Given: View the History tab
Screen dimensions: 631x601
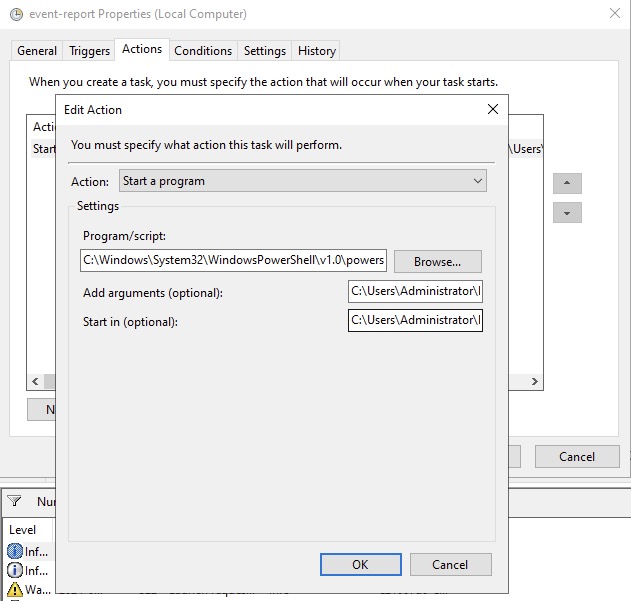Looking at the screenshot, I should 317,50.
